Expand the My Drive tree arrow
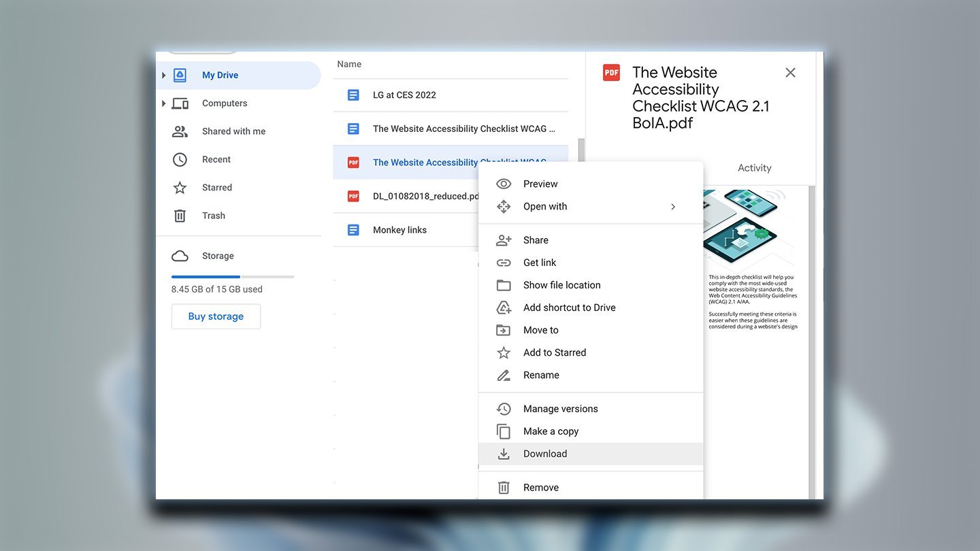 (x=163, y=75)
